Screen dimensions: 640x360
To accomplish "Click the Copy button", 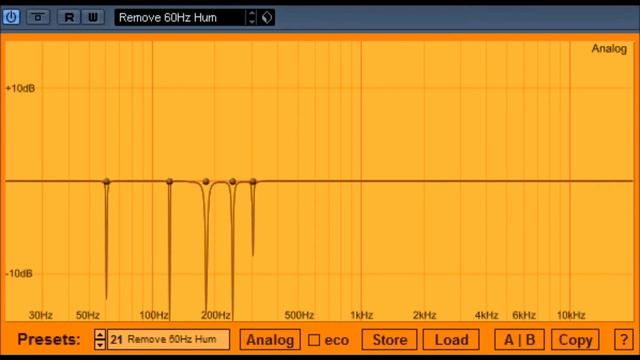I will [x=575, y=340].
